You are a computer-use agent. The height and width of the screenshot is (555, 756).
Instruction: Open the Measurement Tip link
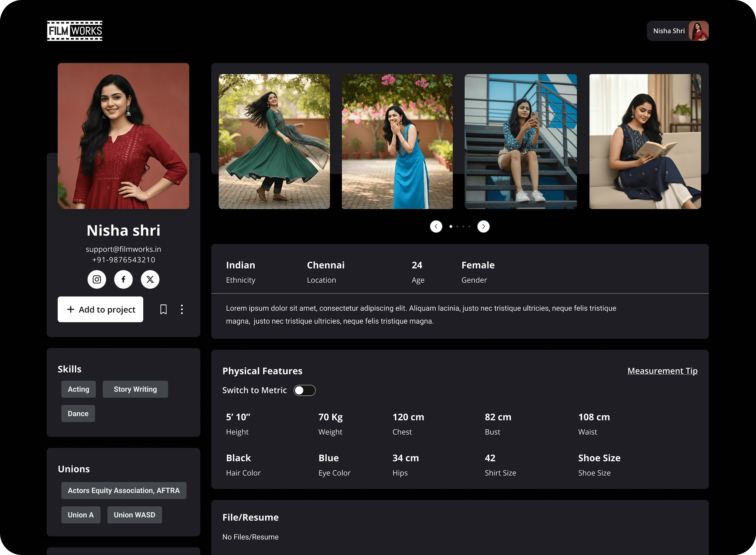662,371
